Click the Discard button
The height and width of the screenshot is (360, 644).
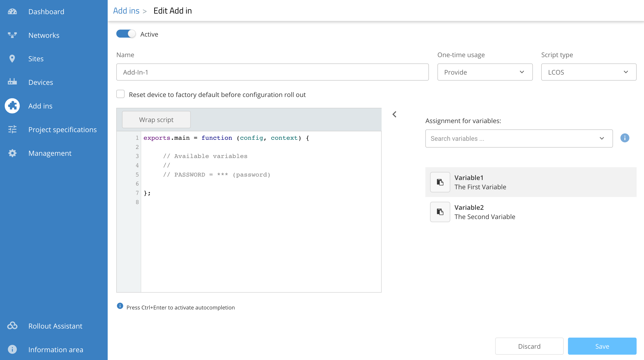pyautogui.click(x=529, y=346)
